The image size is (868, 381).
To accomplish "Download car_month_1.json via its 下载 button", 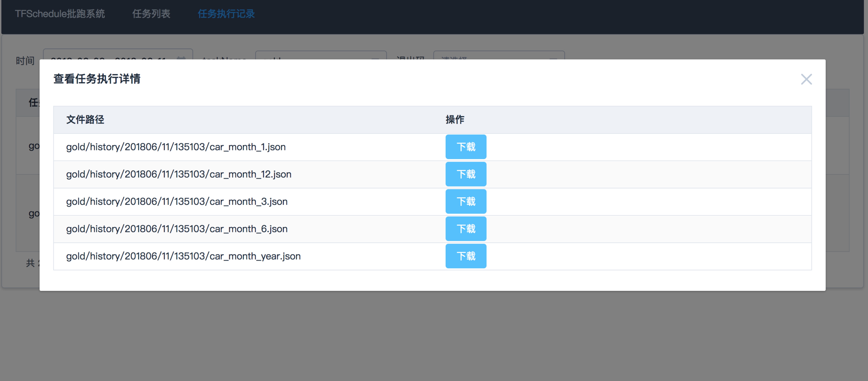I will coord(466,147).
